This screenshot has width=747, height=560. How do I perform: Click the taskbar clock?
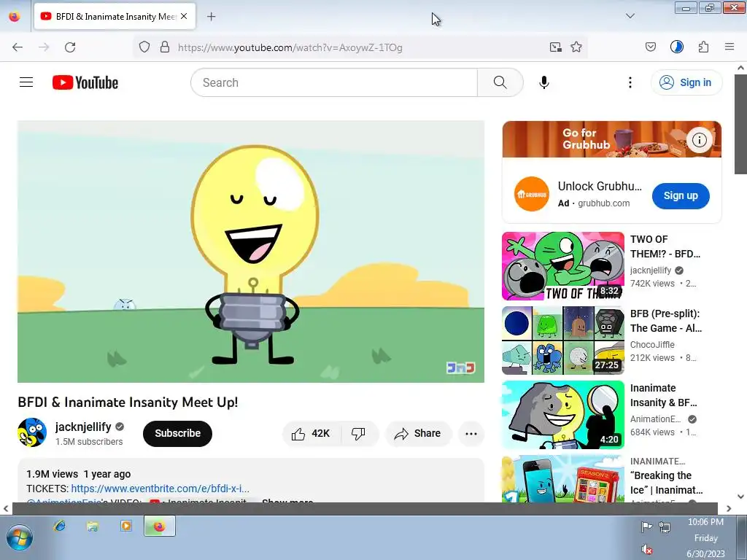[705, 538]
